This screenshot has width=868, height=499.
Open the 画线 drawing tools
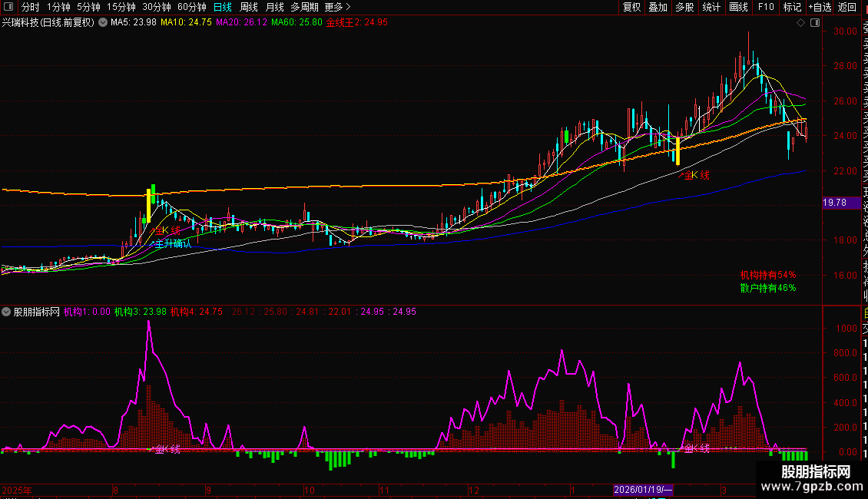738,7
